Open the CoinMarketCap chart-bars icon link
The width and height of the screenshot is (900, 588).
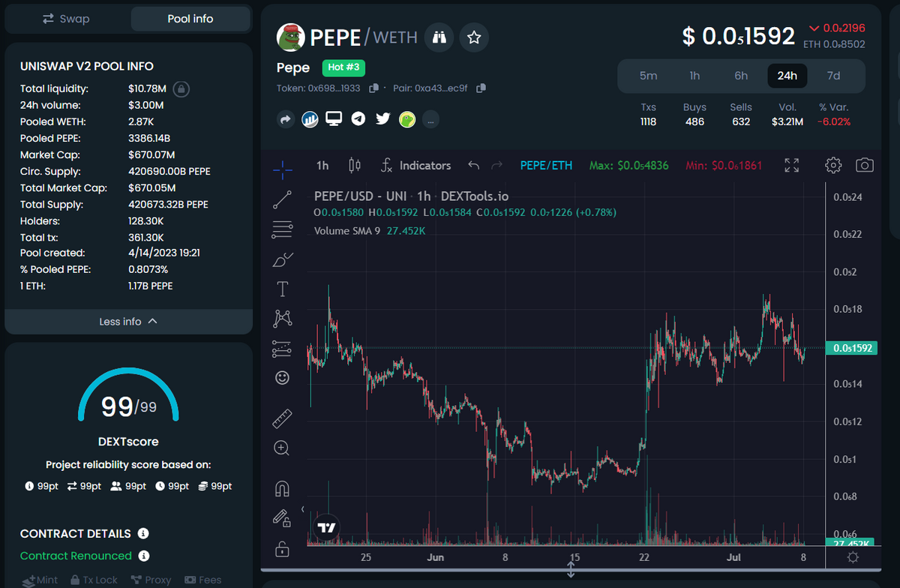tap(310, 119)
